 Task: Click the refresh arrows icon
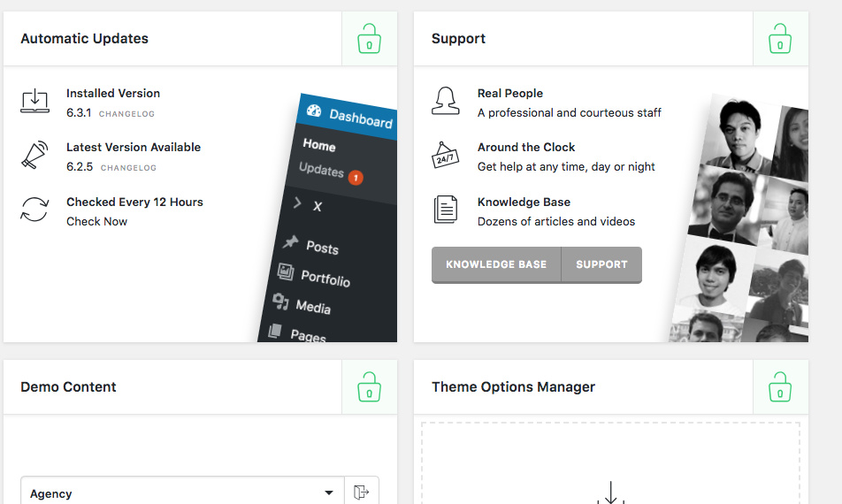[x=34, y=210]
